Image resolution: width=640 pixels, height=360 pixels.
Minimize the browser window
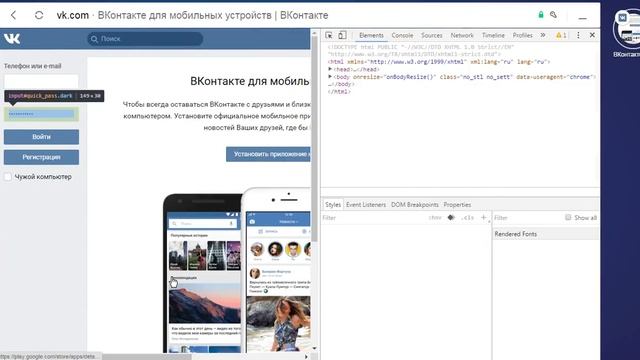(x=582, y=18)
